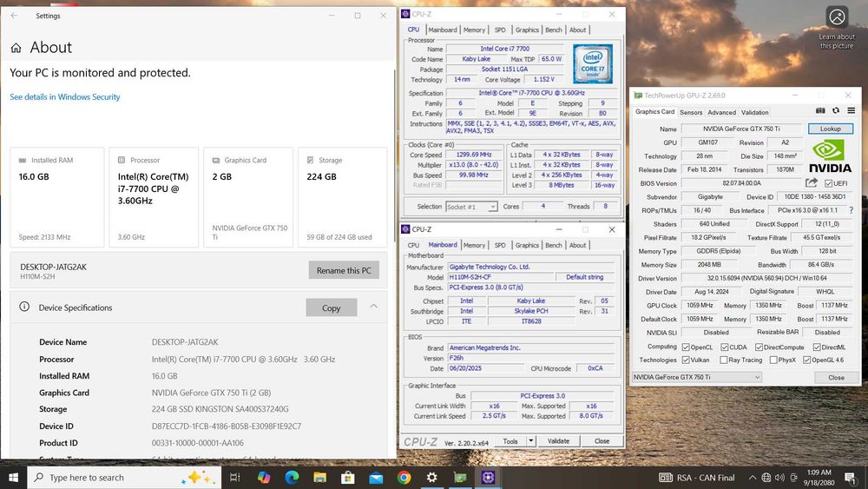Click the Tools button in CPU-Z
Image resolution: width=868 pixels, height=489 pixels.
[510, 441]
